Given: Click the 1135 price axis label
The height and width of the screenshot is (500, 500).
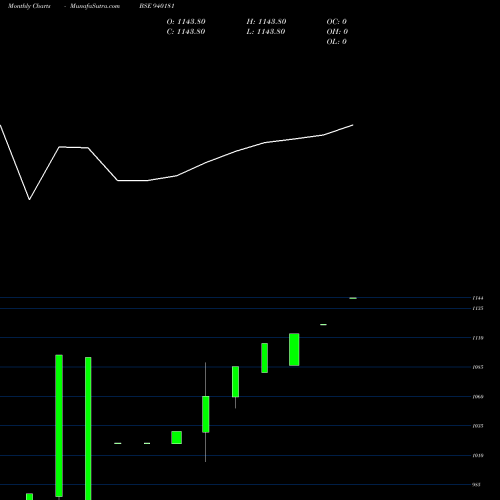Looking at the screenshot, I should coord(478,309).
